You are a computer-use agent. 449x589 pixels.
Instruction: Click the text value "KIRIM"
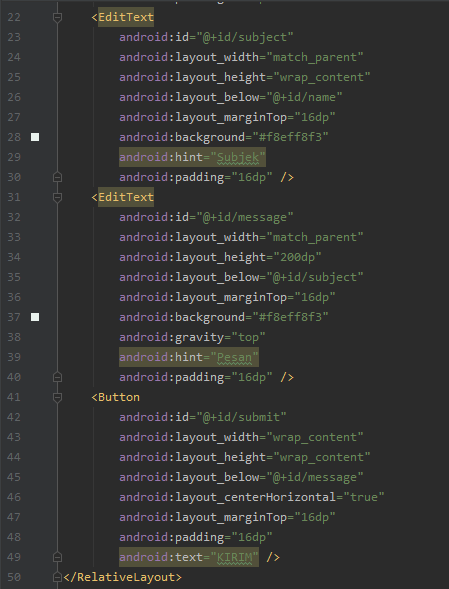pos(234,557)
